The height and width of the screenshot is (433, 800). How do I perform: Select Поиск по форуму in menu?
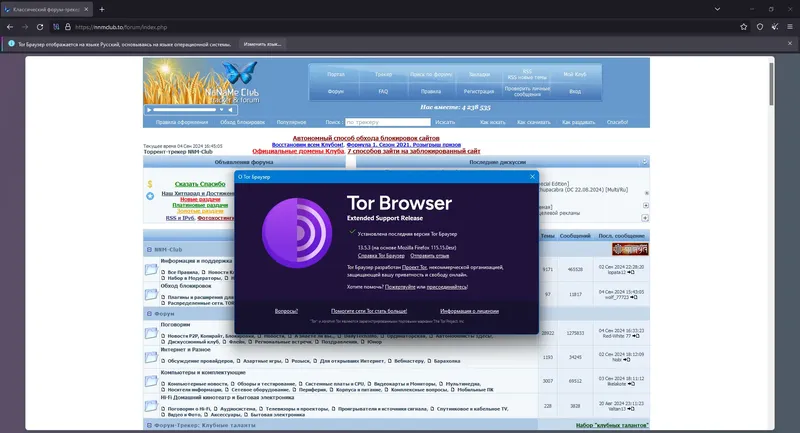tap(431, 74)
